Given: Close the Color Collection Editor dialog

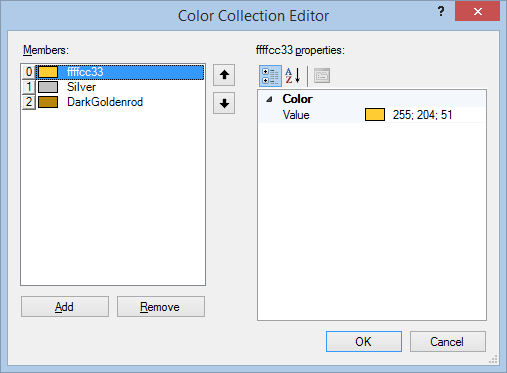Looking at the screenshot, I should point(477,12).
